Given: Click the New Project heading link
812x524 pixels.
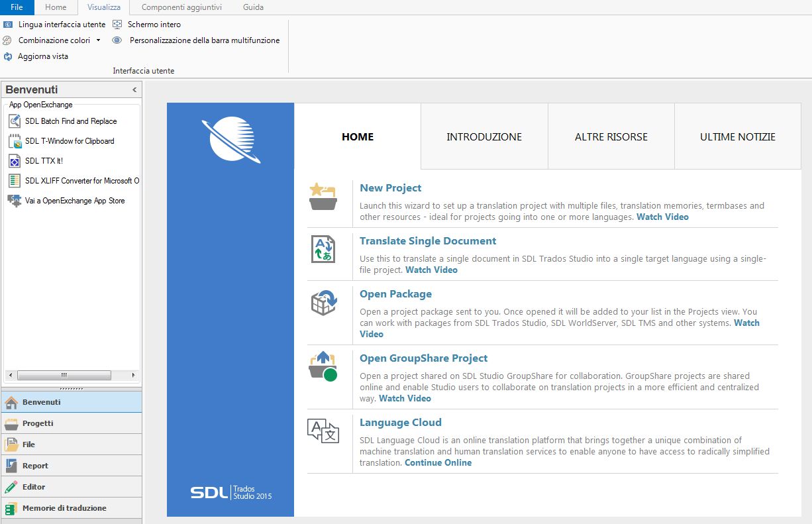Looking at the screenshot, I should click(390, 188).
